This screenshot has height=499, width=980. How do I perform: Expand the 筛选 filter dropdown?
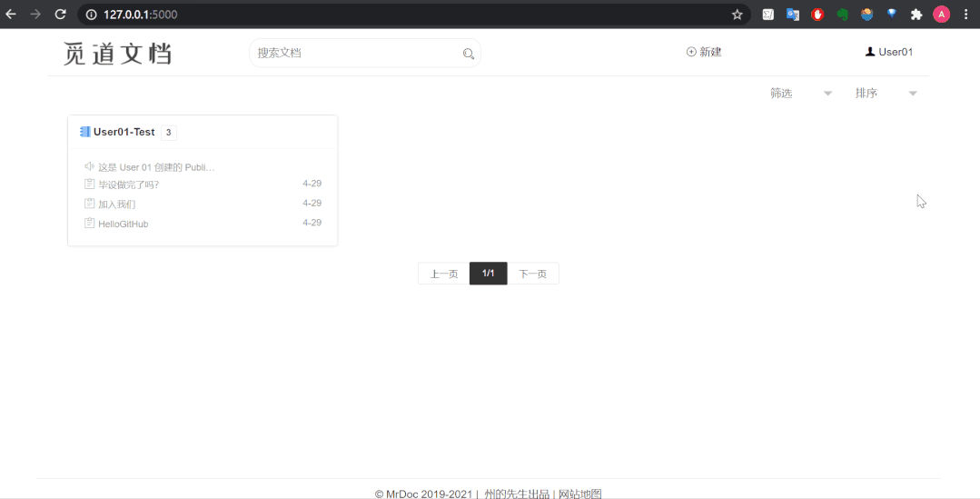pyautogui.click(x=801, y=94)
